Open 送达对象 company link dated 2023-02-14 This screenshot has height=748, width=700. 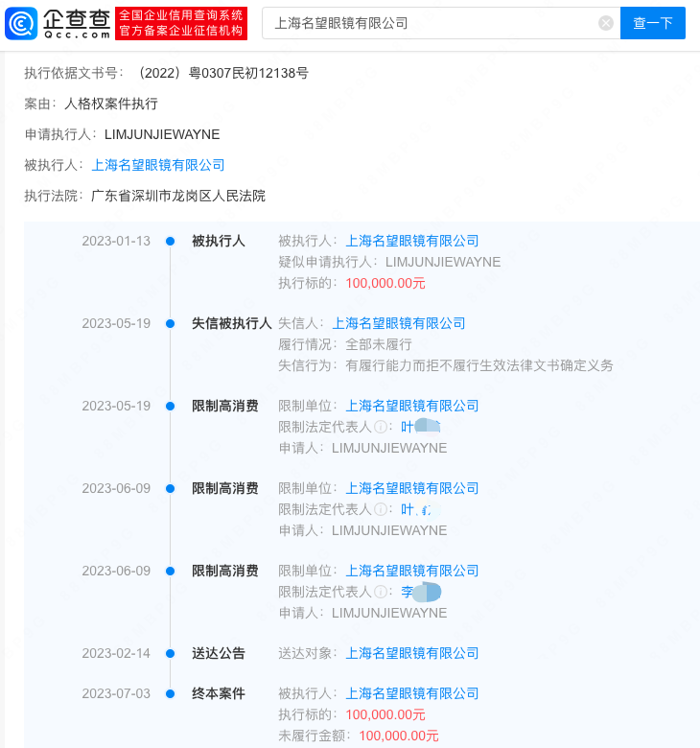coord(411,654)
